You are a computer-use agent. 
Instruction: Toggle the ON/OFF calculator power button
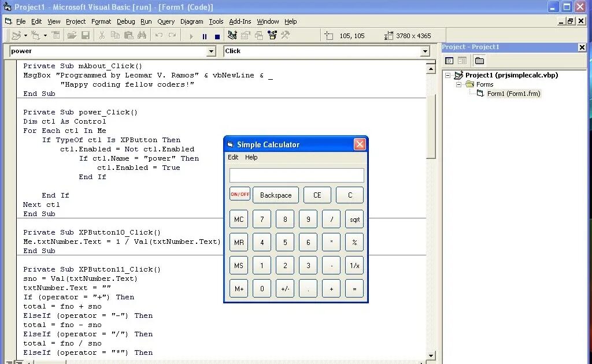(240, 194)
